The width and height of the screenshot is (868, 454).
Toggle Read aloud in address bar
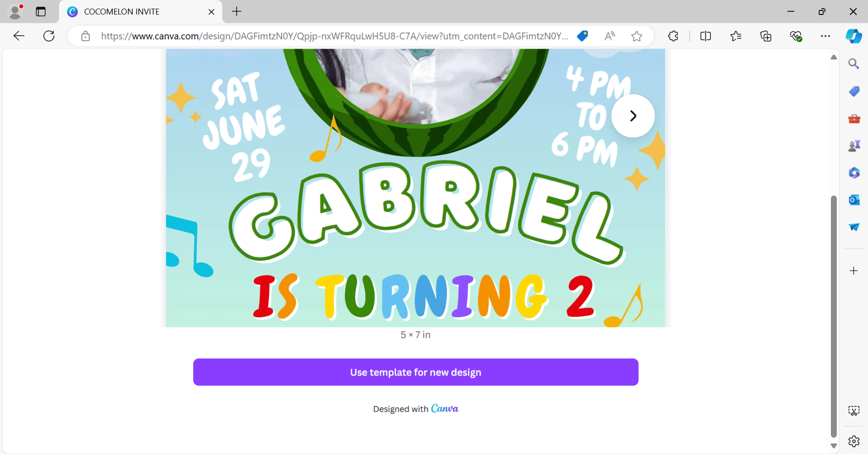click(x=610, y=36)
